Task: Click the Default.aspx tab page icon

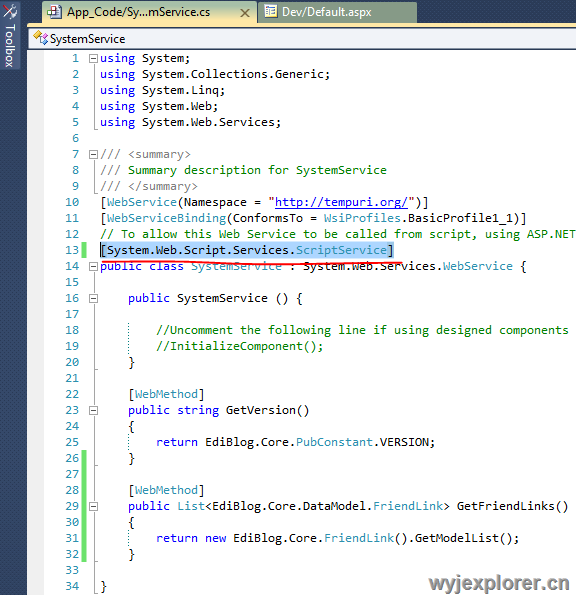Action: [x=270, y=11]
